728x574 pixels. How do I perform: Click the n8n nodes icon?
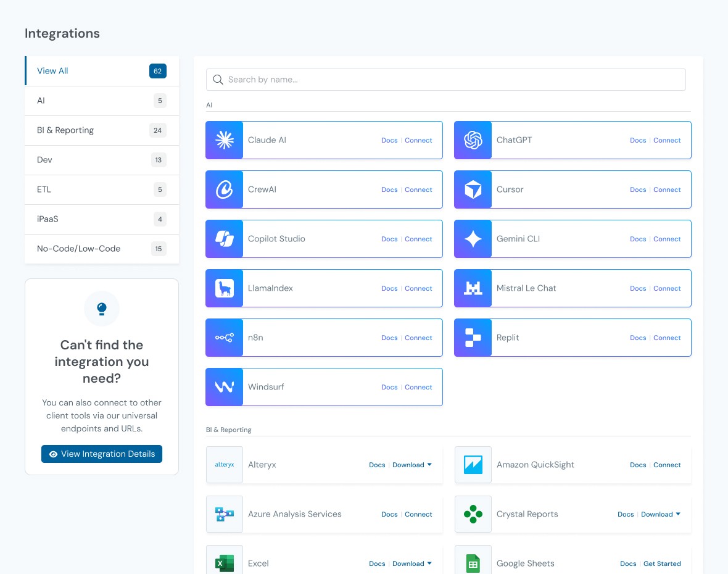tap(224, 338)
